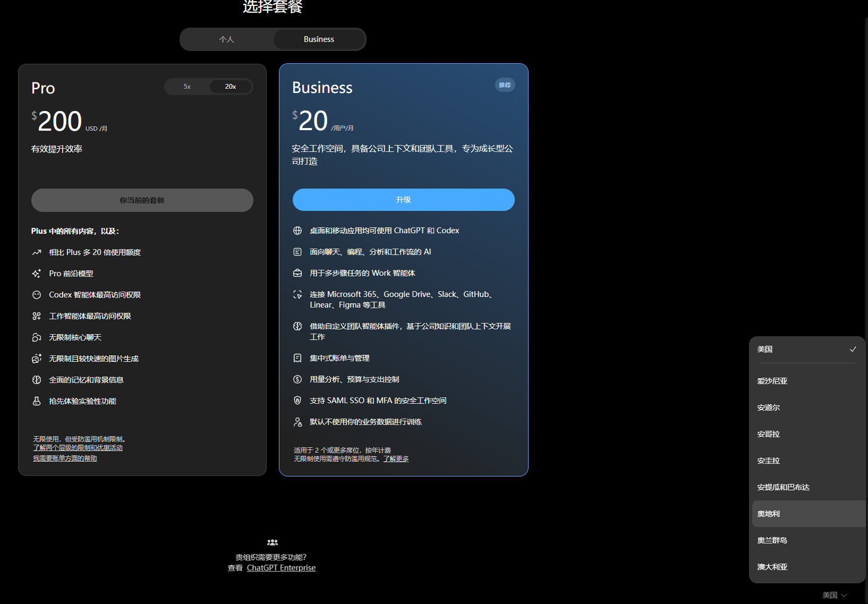
Task: Click the 推荐 badge on the Business card
Action: 505,85
